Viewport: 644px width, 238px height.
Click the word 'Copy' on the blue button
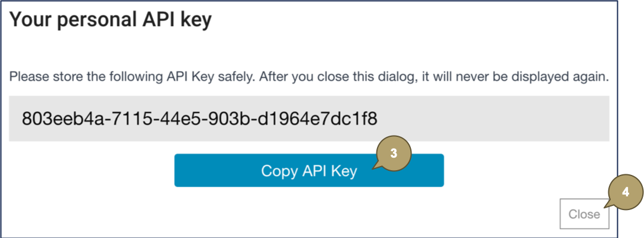(x=279, y=171)
